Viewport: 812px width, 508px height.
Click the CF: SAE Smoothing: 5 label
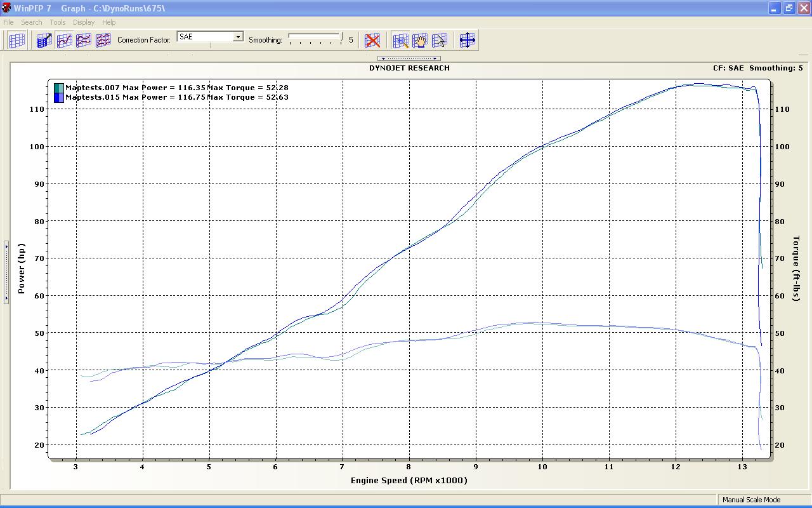pos(757,68)
